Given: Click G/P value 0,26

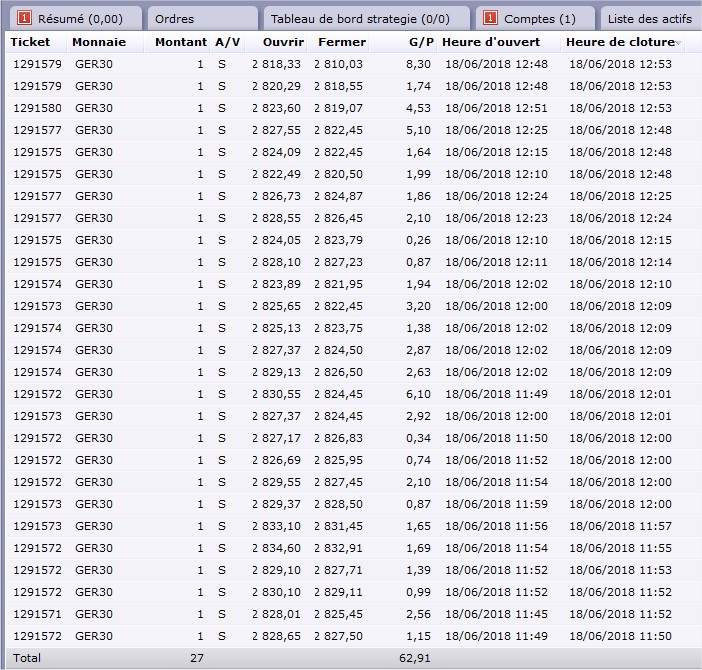Looking at the screenshot, I should pyautogui.click(x=418, y=240).
